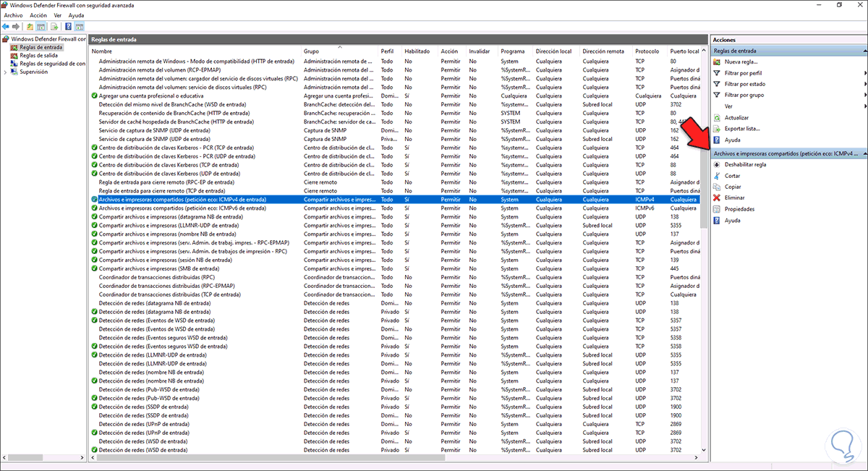This screenshot has width=868, height=471.
Task: Click the Exportar lista icon in Acciones
Action: 717,128
